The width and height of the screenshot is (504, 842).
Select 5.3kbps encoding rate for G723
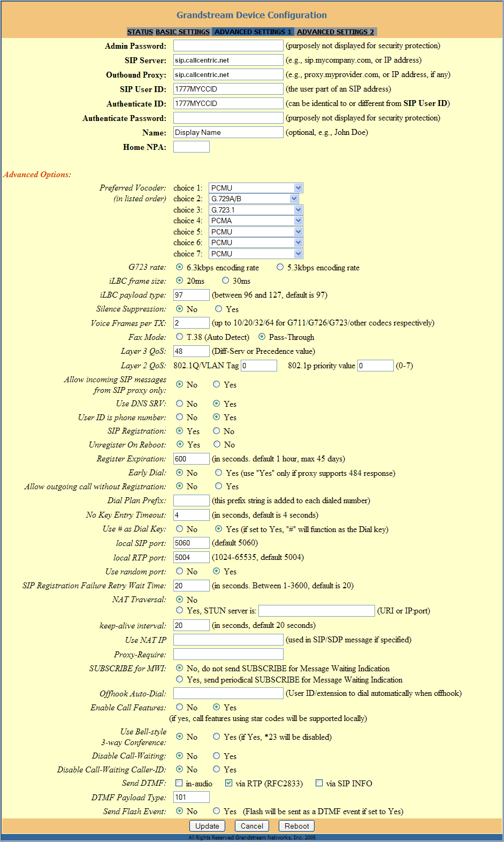(280, 267)
